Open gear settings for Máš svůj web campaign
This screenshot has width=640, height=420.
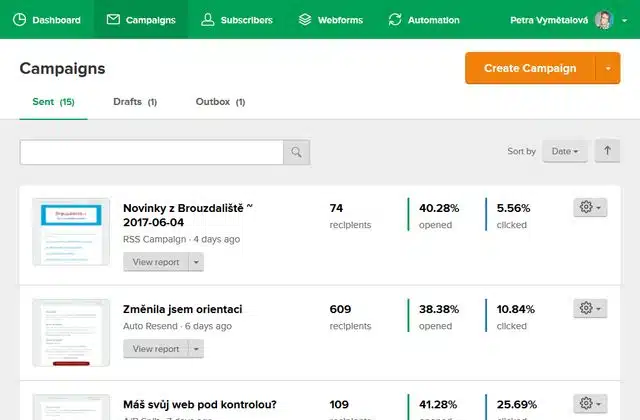590,404
